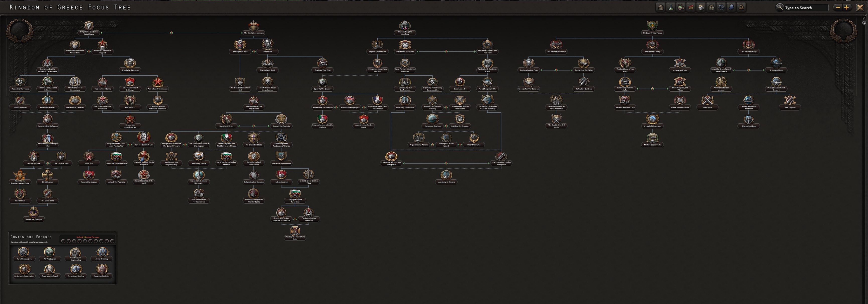Select the Appeal to the Soviet Union focus icon
This screenshot has height=304, width=868.
[364, 119]
